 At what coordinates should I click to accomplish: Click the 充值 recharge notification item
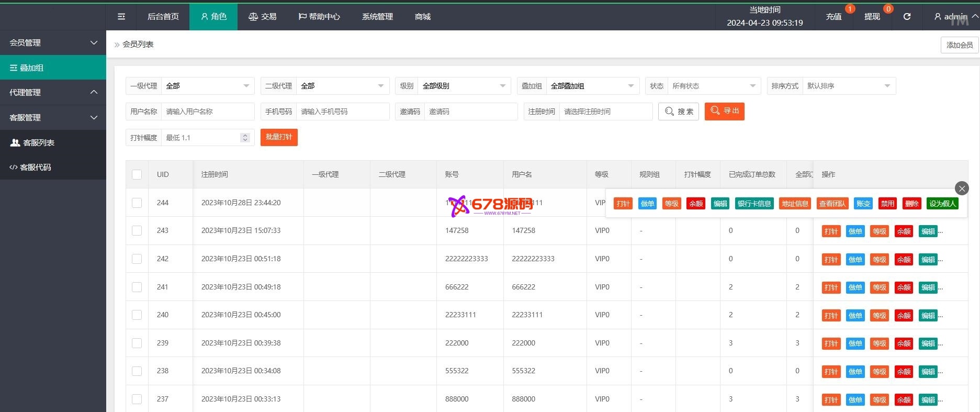pos(833,17)
